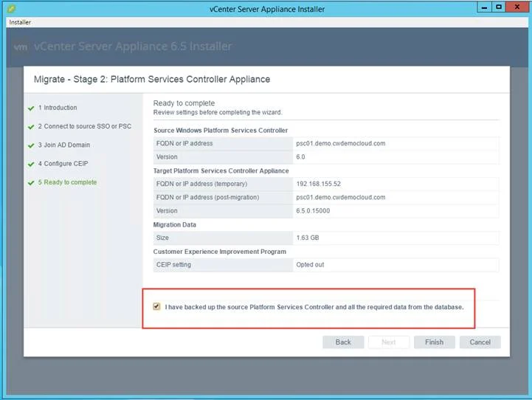Click target version 6.5.0.15000
This screenshot has width=532, height=400.
point(313,210)
